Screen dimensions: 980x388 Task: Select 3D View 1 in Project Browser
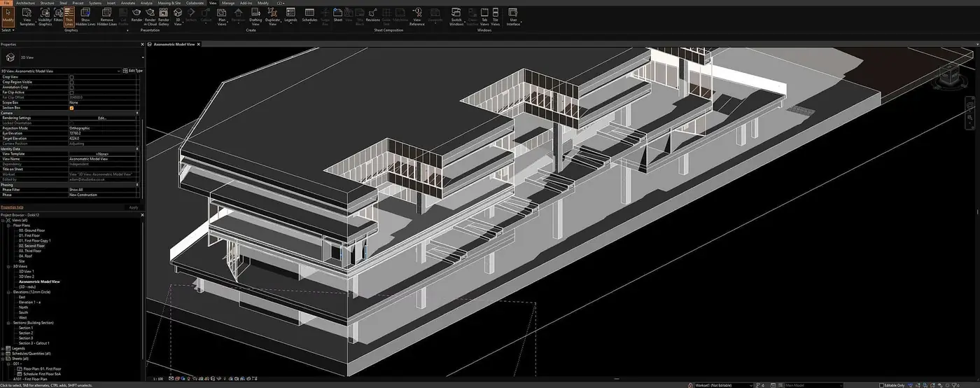pos(26,271)
